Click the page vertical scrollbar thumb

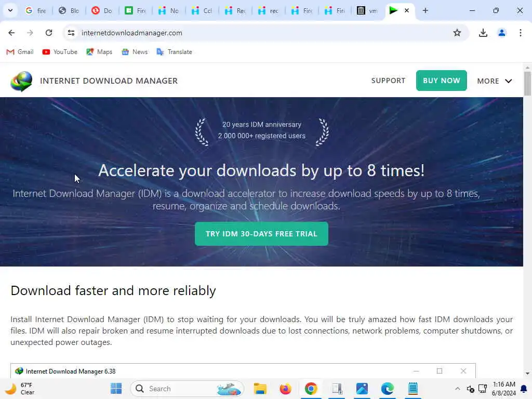click(527, 83)
